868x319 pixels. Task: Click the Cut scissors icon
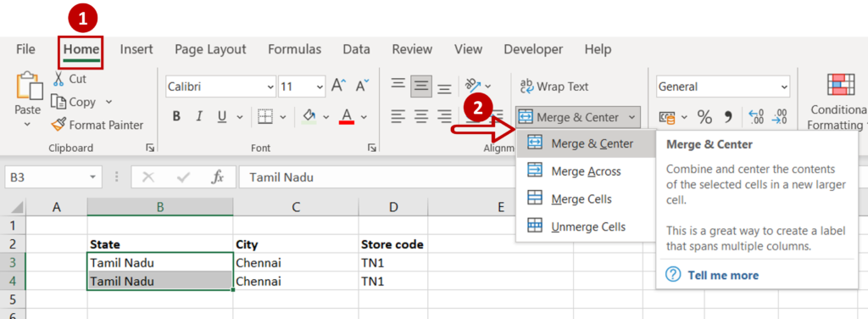[58, 79]
